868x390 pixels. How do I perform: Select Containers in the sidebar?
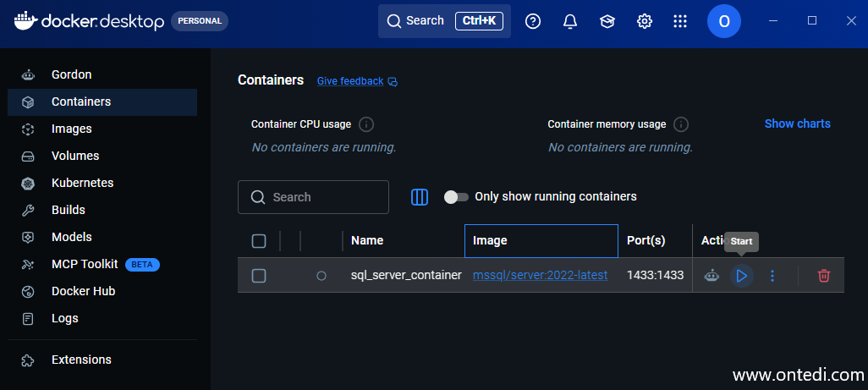[x=102, y=102]
